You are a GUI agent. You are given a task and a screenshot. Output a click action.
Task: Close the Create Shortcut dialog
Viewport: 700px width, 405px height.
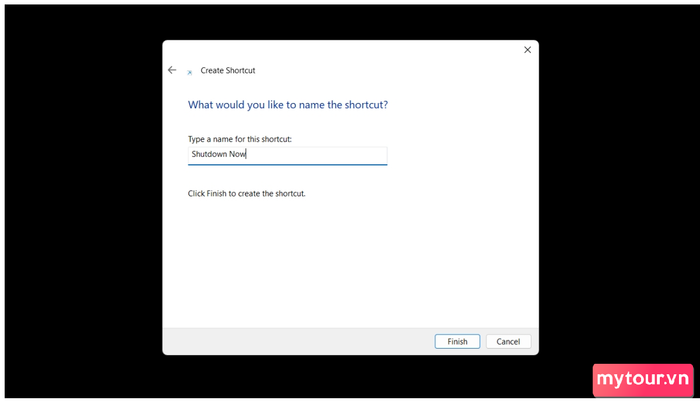tap(527, 50)
